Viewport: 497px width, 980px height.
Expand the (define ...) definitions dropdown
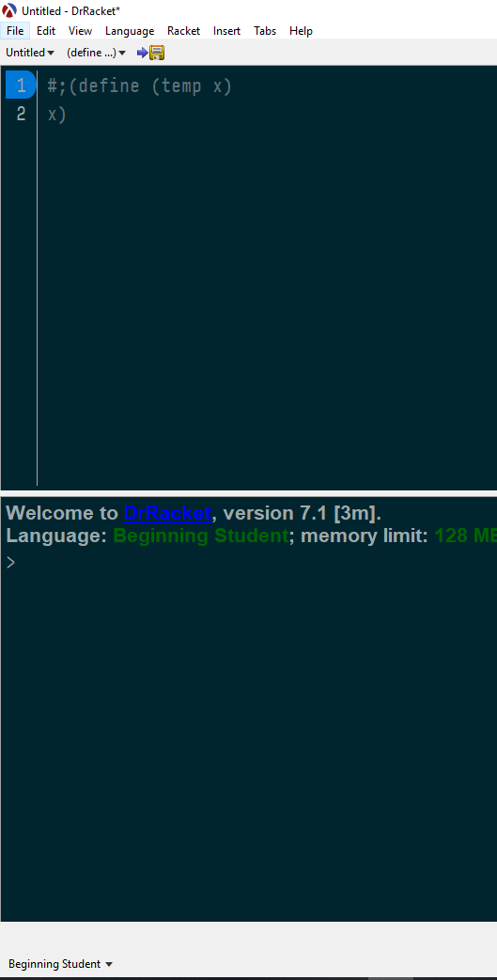[96, 53]
